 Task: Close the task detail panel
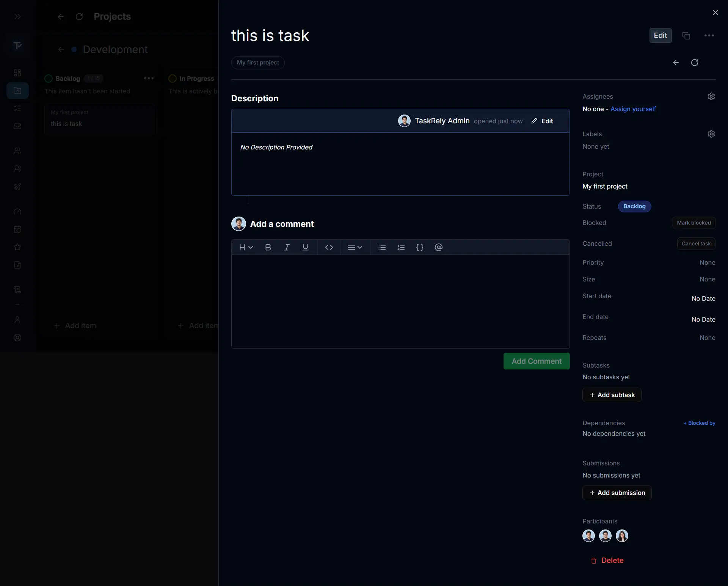715,13
